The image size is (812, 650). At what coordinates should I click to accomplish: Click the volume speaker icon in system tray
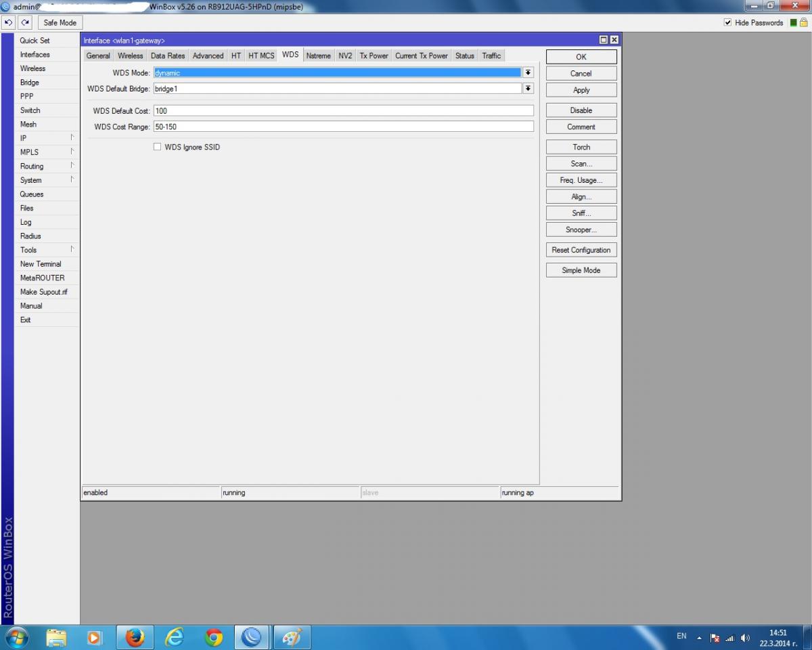coord(745,638)
